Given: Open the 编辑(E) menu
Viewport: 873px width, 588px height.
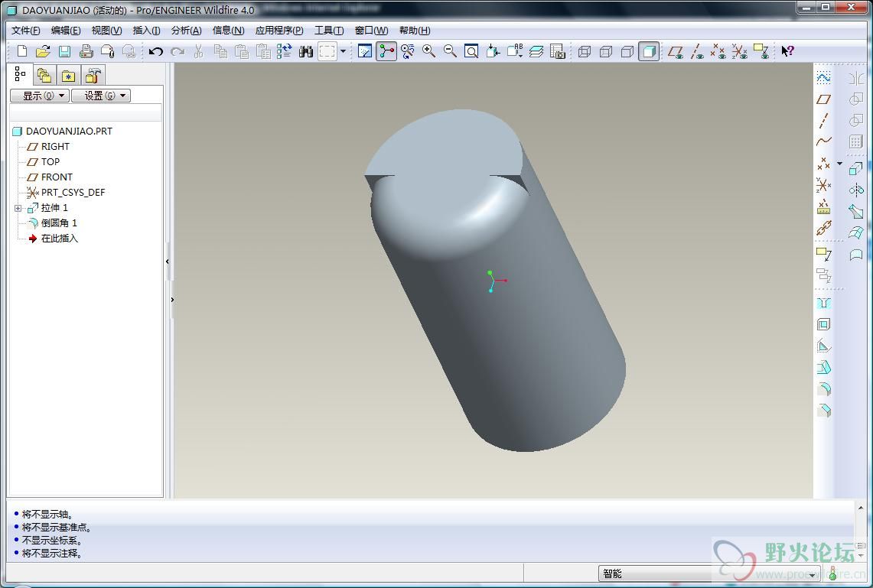Looking at the screenshot, I should point(66,31).
